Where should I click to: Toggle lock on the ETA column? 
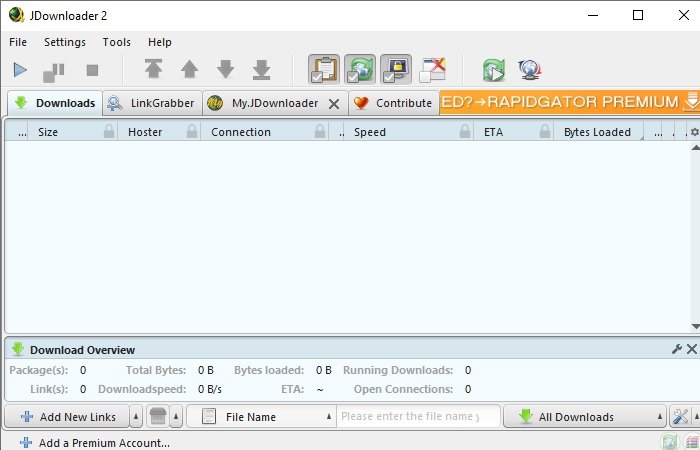click(545, 131)
